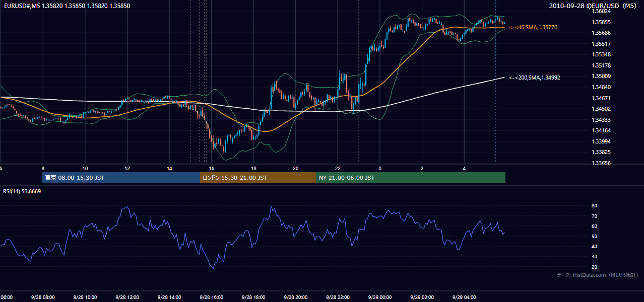
Task: Click the 9/28 18:00 time axis label
Action: point(253,297)
